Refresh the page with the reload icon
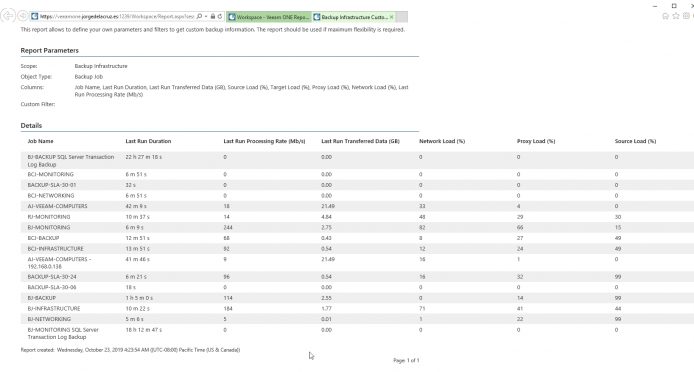Image resolution: width=694 pixels, height=372 pixels. [220, 16]
